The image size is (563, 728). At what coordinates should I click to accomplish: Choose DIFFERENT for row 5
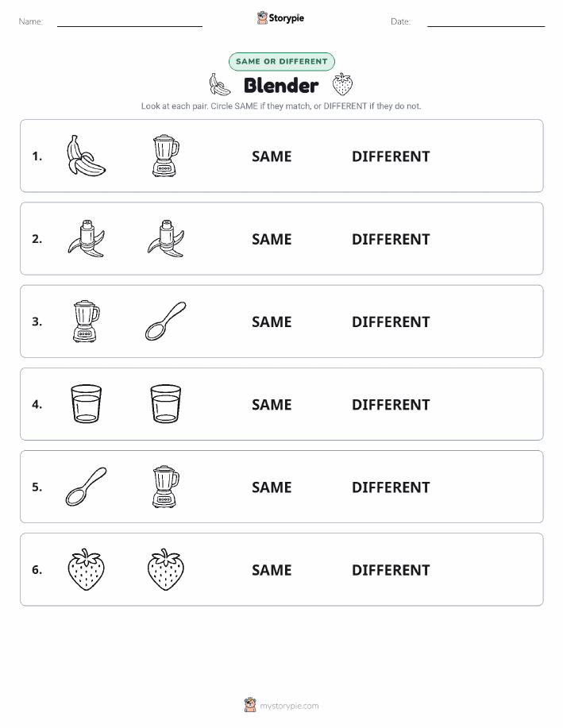(391, 487)
